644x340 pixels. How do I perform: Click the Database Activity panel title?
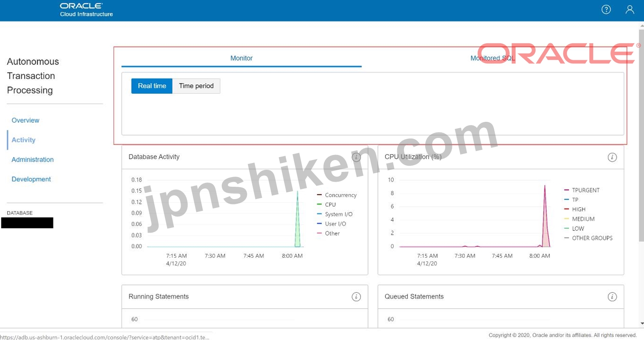154,157
